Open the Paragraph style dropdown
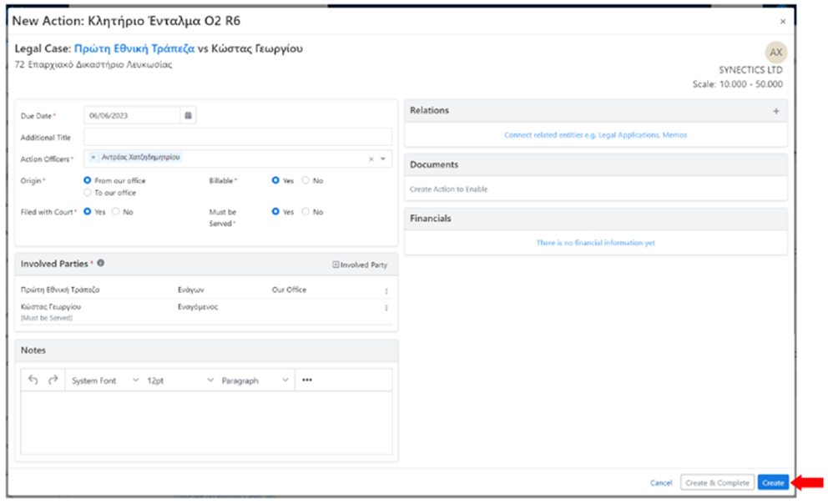Viewport: 828px width, 504px height. coord(255,381)
